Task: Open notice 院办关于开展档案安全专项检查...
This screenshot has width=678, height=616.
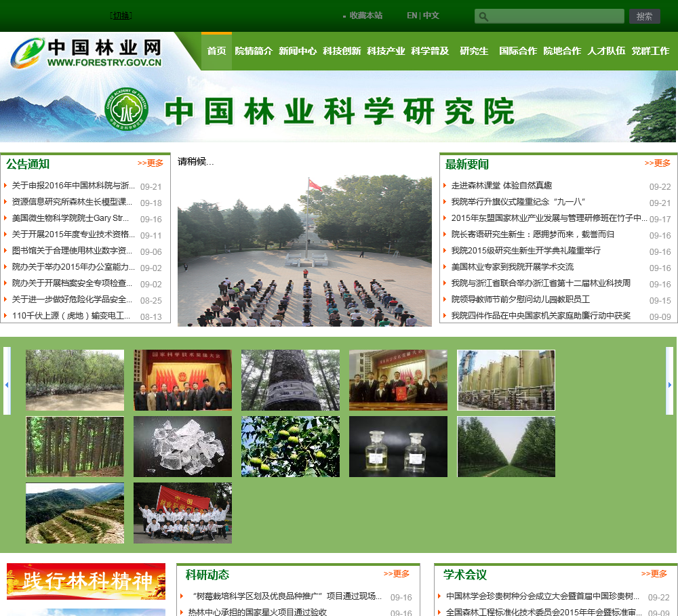Action: click(72, 283)
